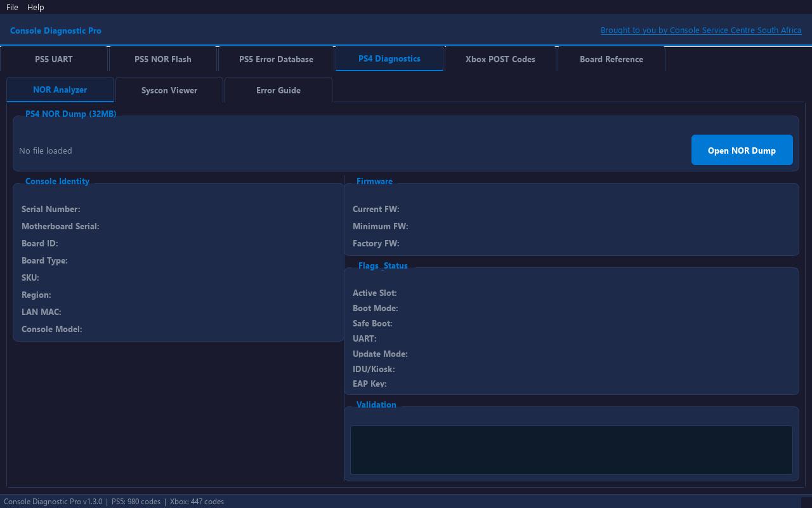Go to the Xbox POST Codes tab
The image size is (812, 508).
tap(501, 59)
